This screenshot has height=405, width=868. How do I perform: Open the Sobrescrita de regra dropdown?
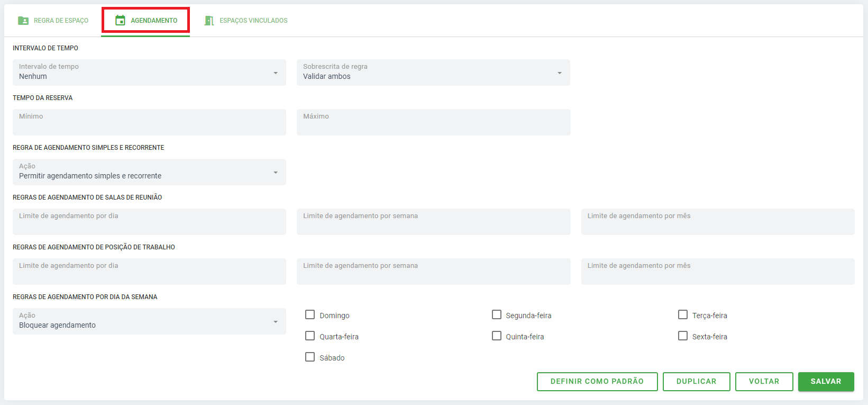[x=433, y=73]
